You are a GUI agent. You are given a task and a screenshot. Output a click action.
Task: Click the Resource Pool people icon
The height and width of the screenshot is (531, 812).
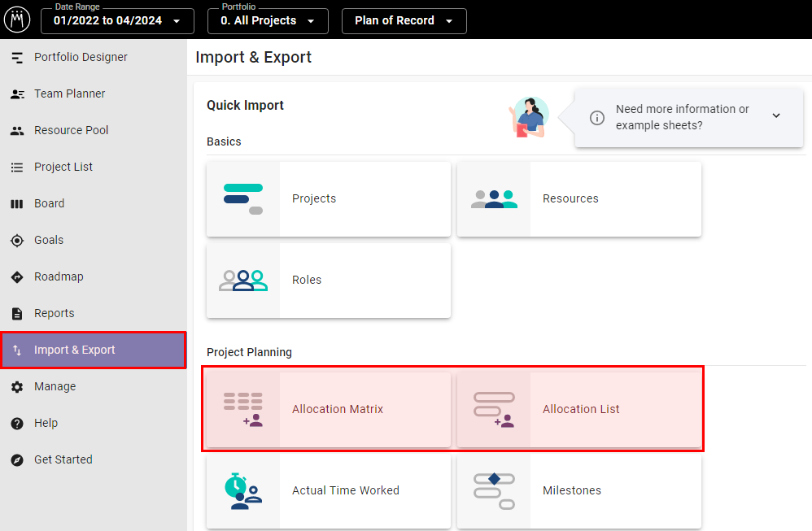click(x=17, y=131)
